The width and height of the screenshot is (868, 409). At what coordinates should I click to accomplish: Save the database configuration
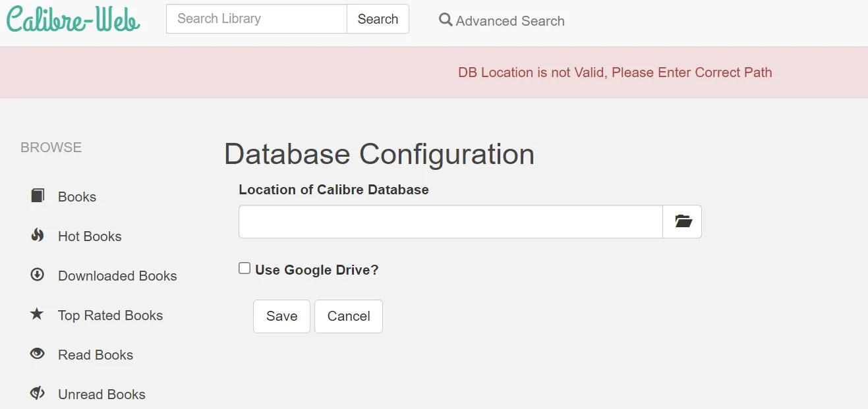click(x=281, y=316)
